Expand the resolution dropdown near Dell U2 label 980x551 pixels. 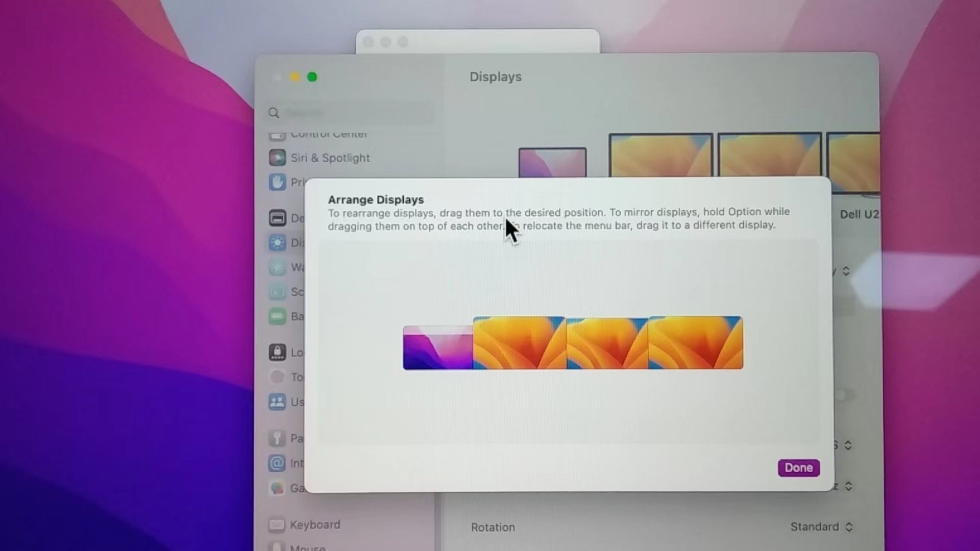(846, 270)
